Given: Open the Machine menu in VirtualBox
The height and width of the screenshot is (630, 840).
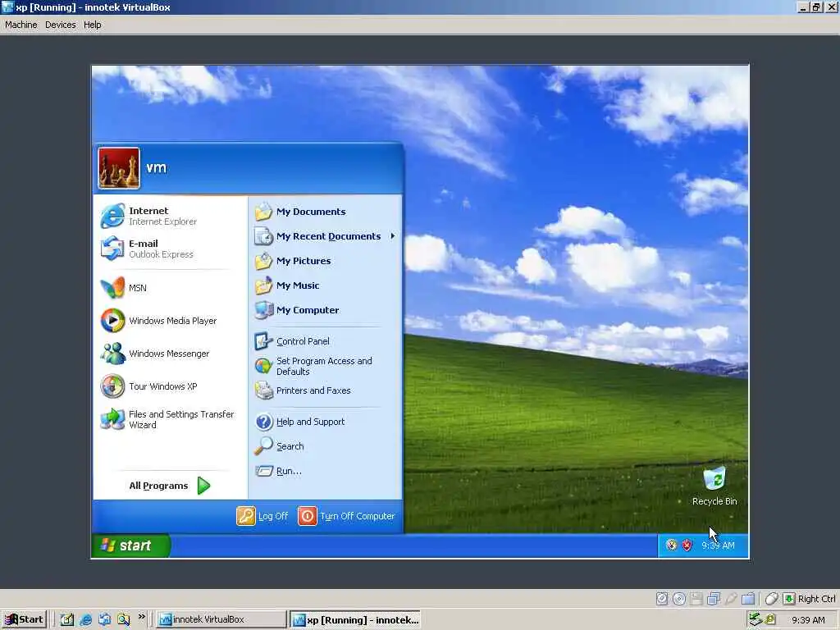Looking at the screenshot, I should point(21,25).
